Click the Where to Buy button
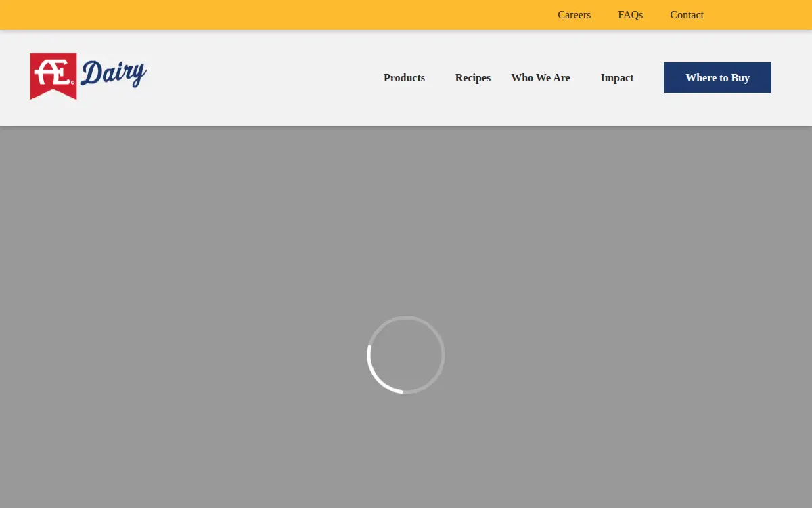The image size is (812, 508). 717,78
